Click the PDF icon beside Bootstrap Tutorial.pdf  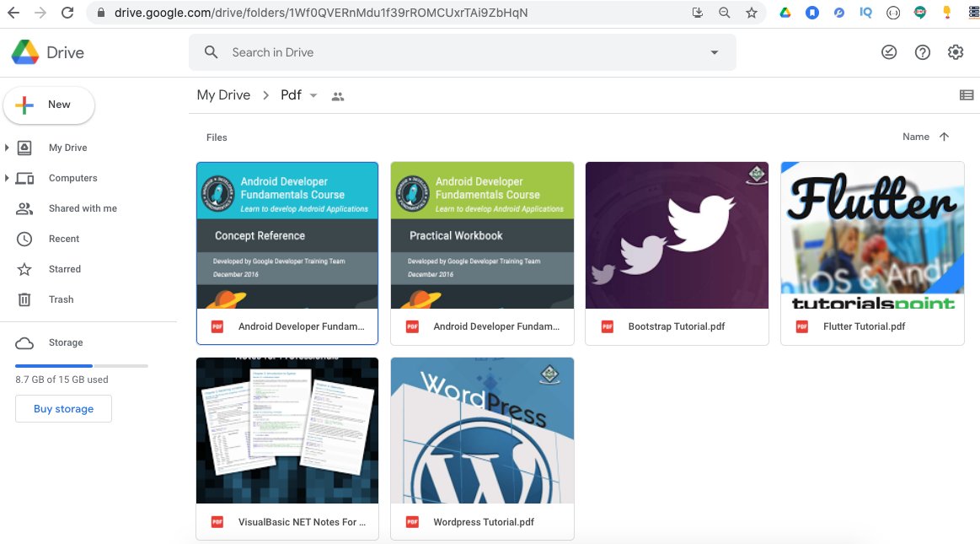607,326
